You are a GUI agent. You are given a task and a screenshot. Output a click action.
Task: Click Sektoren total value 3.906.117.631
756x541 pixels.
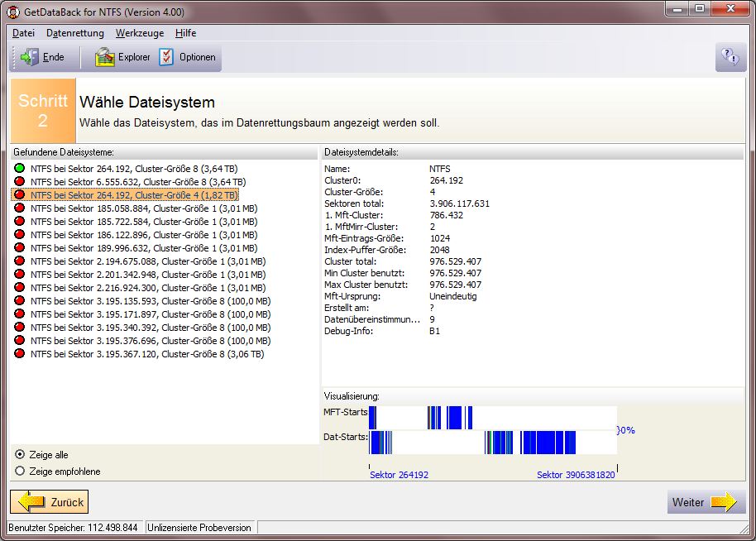click(460, 203)
